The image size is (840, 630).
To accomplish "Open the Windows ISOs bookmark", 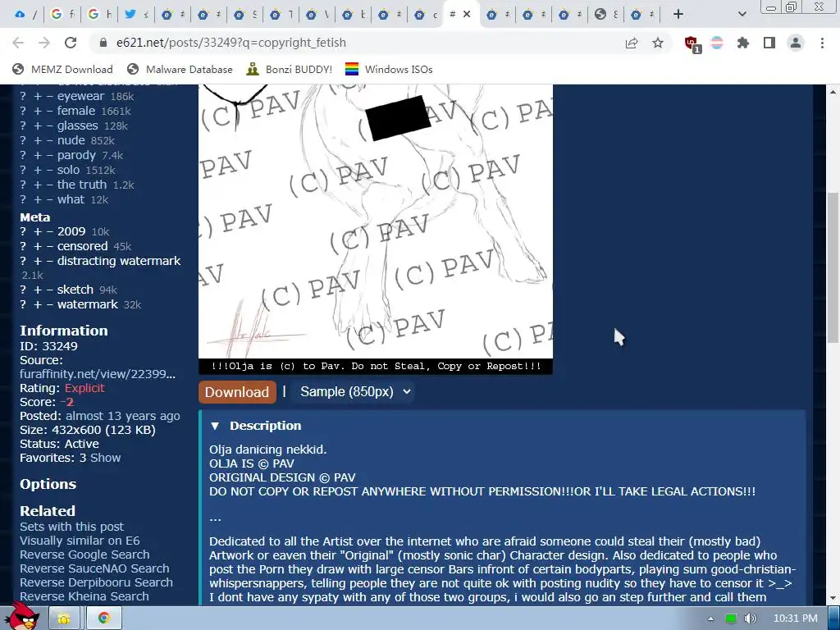I will (389, 70).
